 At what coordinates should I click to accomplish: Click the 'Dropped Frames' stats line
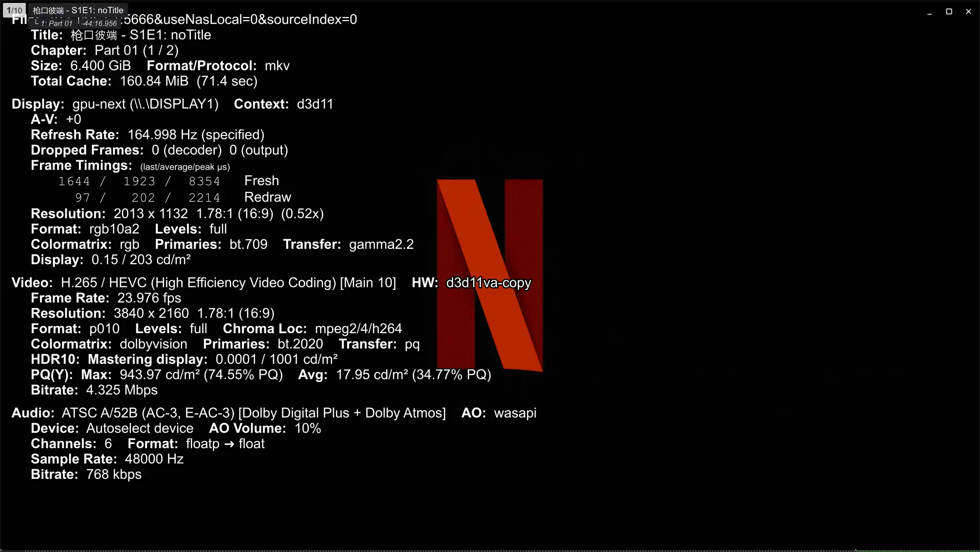[159, 150]
